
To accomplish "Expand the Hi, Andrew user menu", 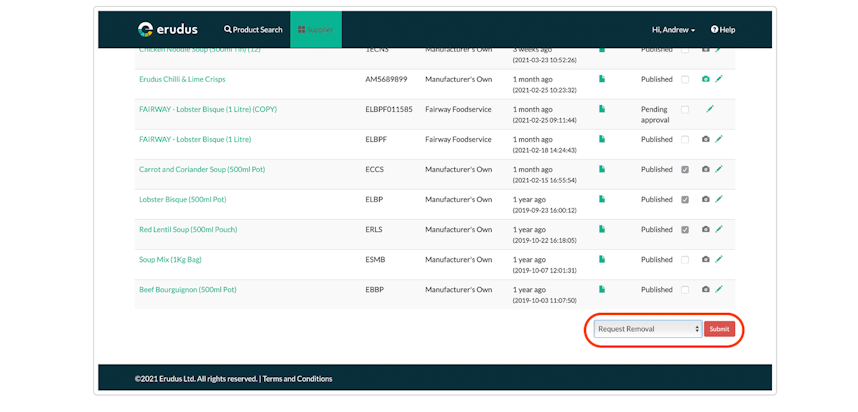I will (674, 30).
